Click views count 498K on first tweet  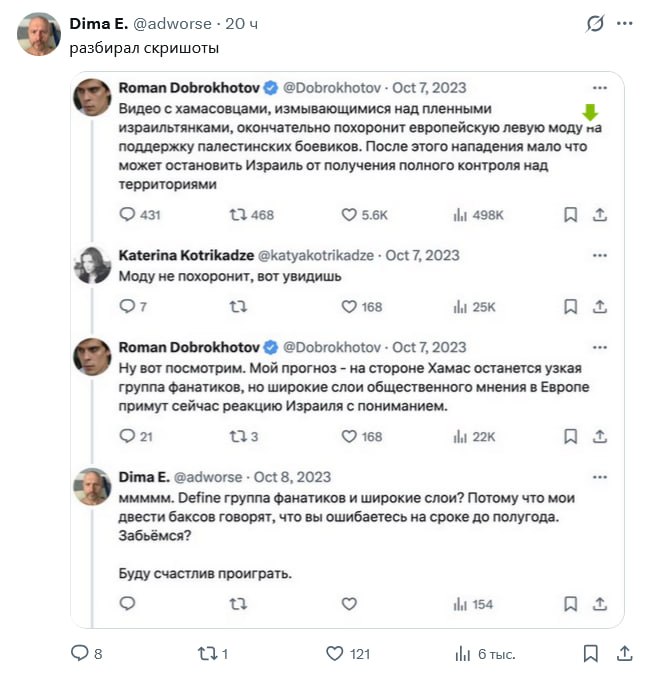click(x=478, y=214)
